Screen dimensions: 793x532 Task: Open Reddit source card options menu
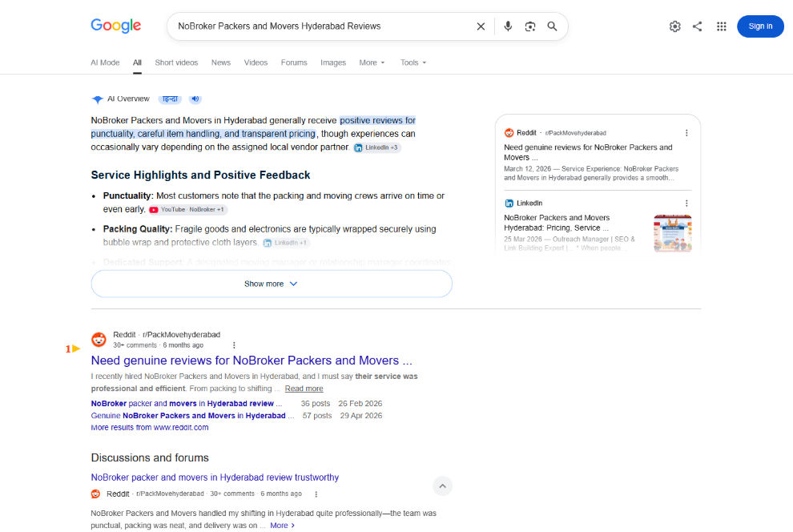point(686,133)
